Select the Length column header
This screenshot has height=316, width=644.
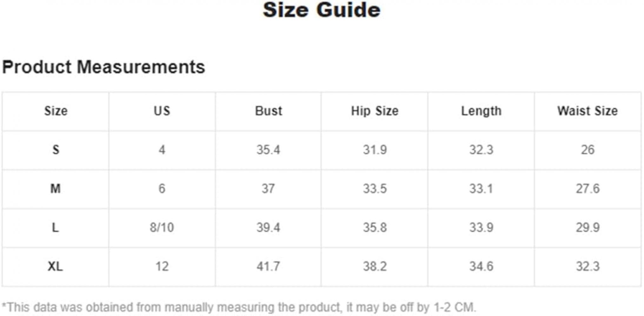pos(481,111)
